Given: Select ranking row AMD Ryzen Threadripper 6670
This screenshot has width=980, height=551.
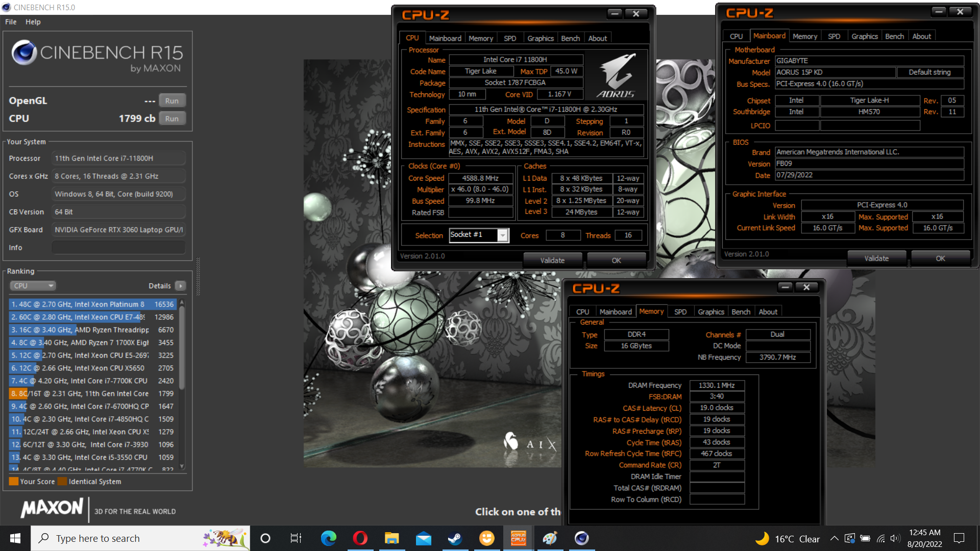Looking at the screenshot, I should (x=93, y=330).
